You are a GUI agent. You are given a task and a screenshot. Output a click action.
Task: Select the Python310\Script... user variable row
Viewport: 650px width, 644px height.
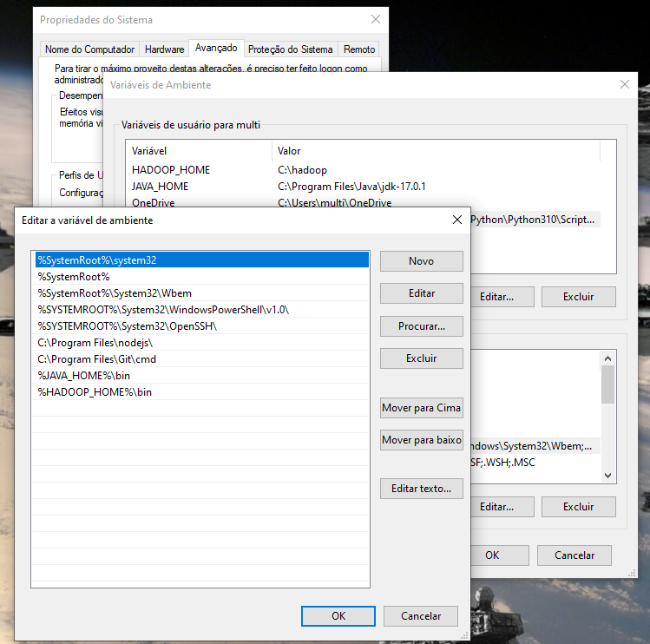[x=535, y=220]
